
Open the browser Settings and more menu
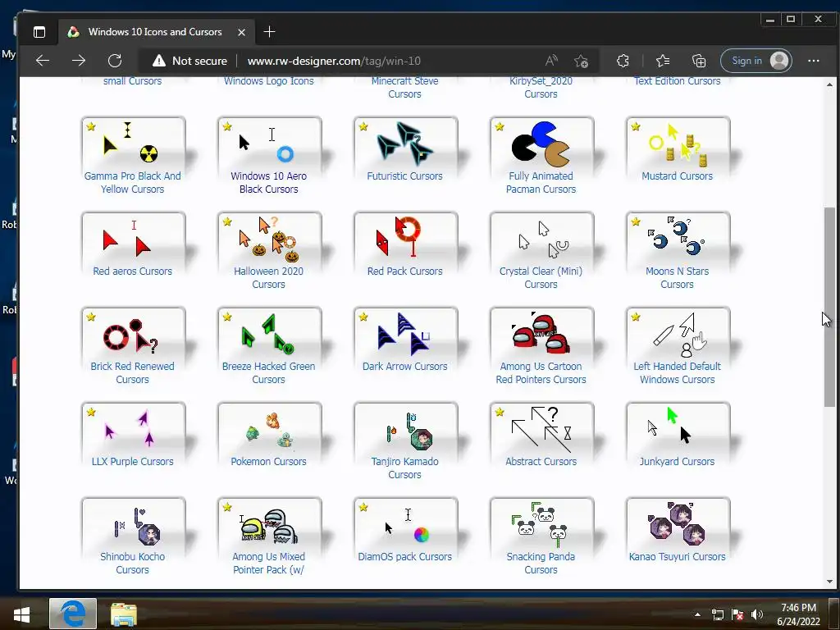point(813,61)
